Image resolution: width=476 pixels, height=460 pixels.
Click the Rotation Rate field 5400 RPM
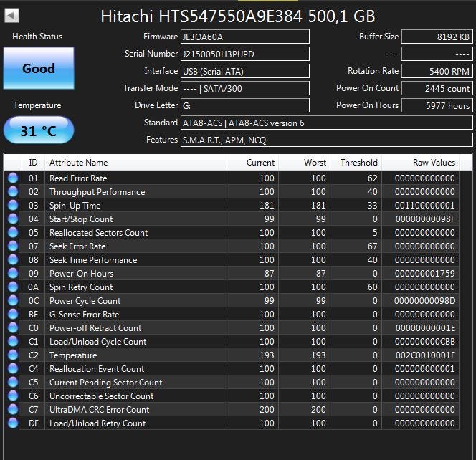pos(437,72)
